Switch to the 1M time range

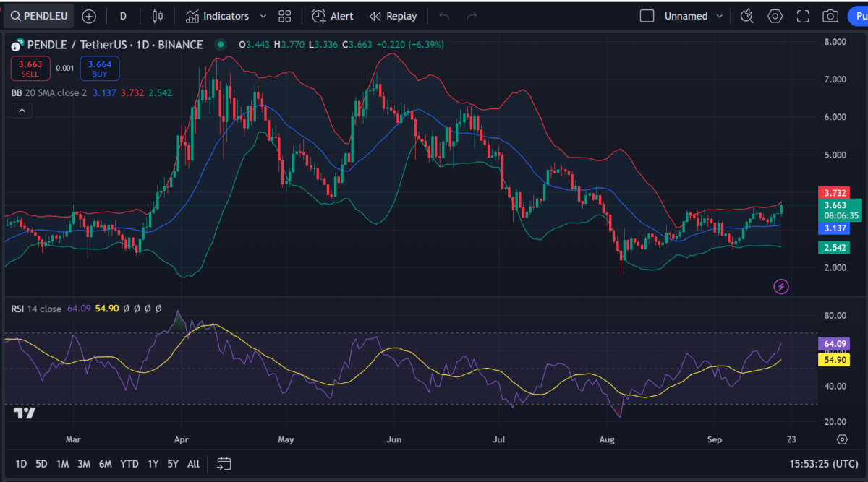tap(62, 463)
